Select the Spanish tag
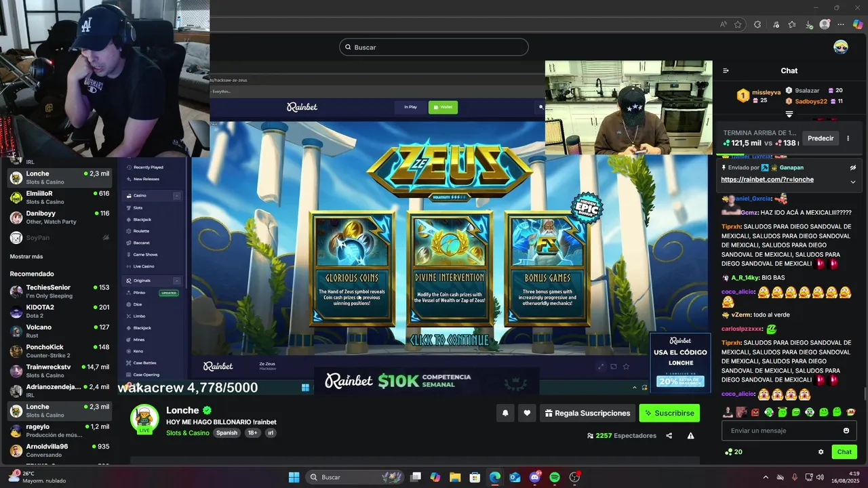 pos(226,433)
